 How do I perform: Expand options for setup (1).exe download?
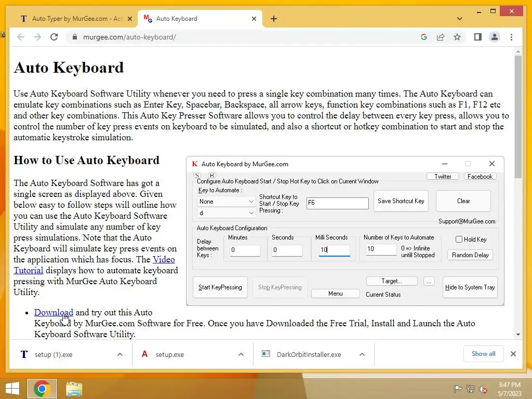[120, 354]
